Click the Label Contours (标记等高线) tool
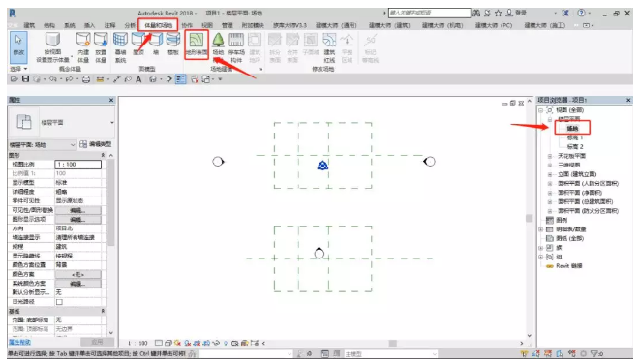 [371, 47]
